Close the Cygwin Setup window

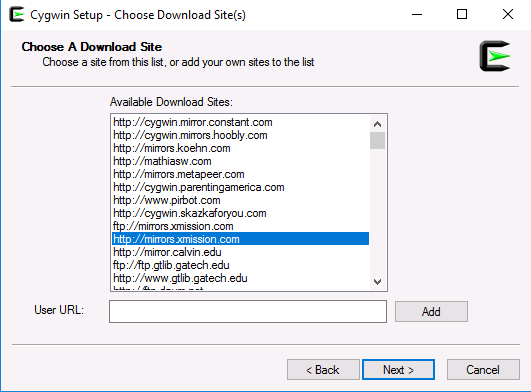click(x=508, y=15)
